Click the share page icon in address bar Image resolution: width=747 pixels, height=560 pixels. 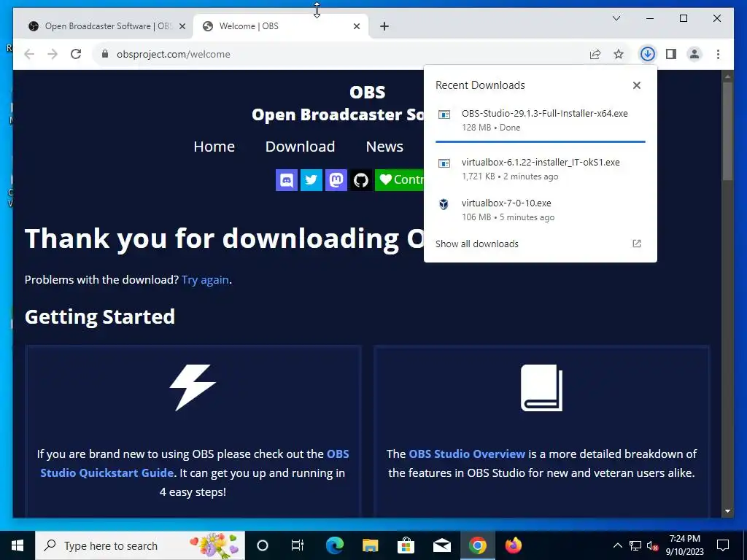pyautogui.click(x=595, y=54)
